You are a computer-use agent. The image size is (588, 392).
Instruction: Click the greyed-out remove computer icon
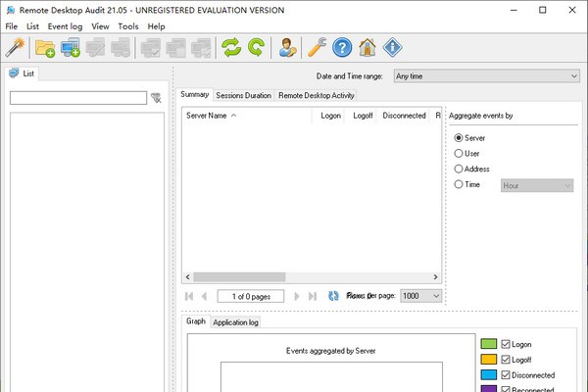[x=121, y=48]
